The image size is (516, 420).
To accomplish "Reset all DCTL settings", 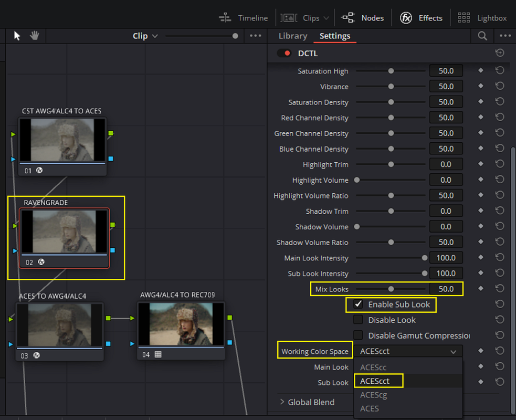I will tap(500, 53).
